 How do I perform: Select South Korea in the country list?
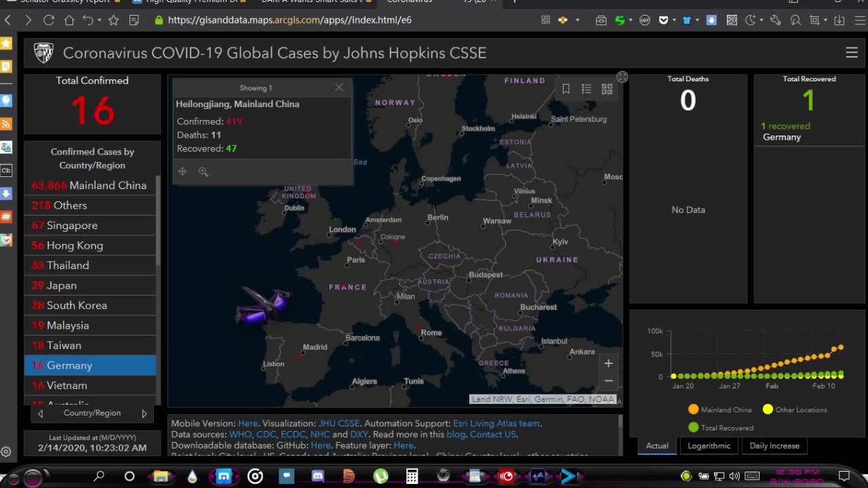pos(90,305)
